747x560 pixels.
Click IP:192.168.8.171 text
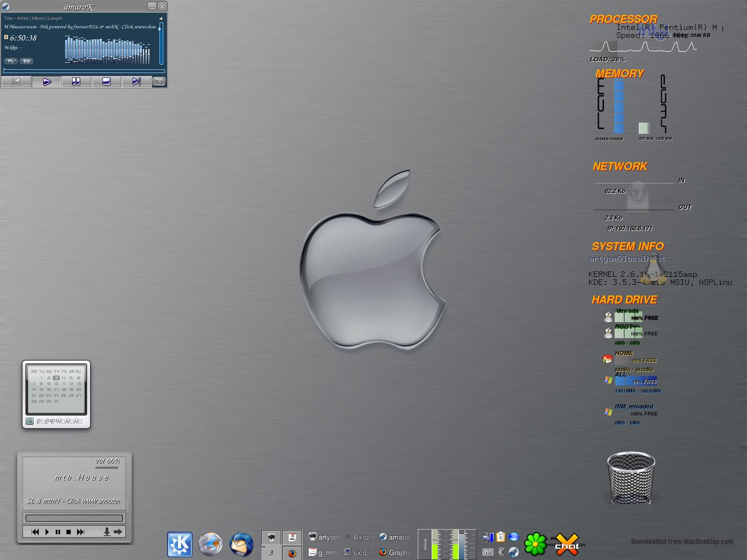pyautogui.click(x=630, y=228)
